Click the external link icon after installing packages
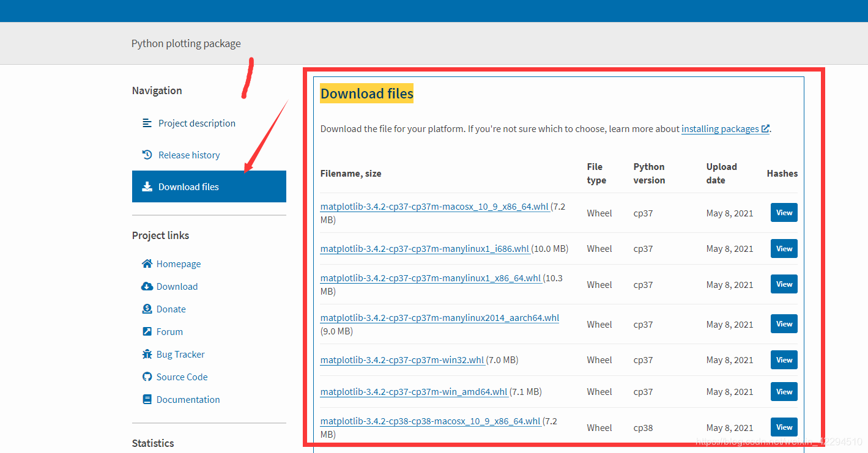Image resolution: width=868 pixels, height=453 pixels. 765,129
